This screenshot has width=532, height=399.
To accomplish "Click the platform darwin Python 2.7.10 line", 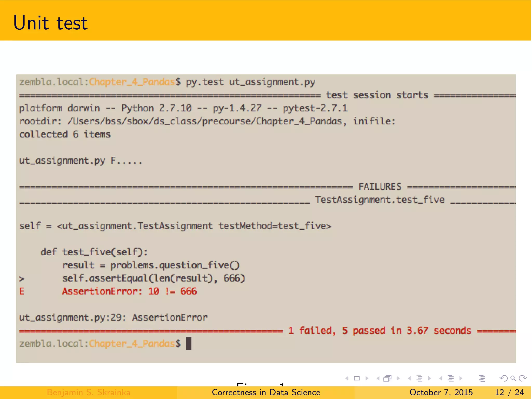I will pos(183,108).
